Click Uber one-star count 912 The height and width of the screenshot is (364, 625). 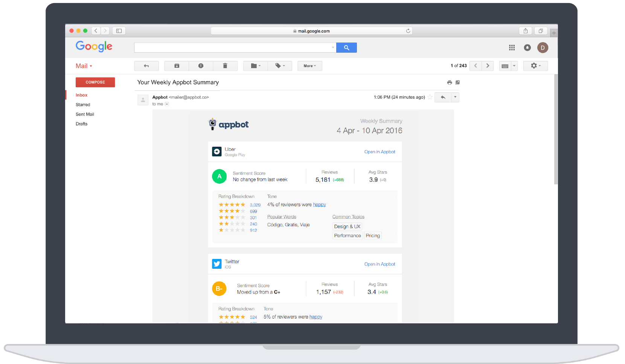[x=253, y=230]
